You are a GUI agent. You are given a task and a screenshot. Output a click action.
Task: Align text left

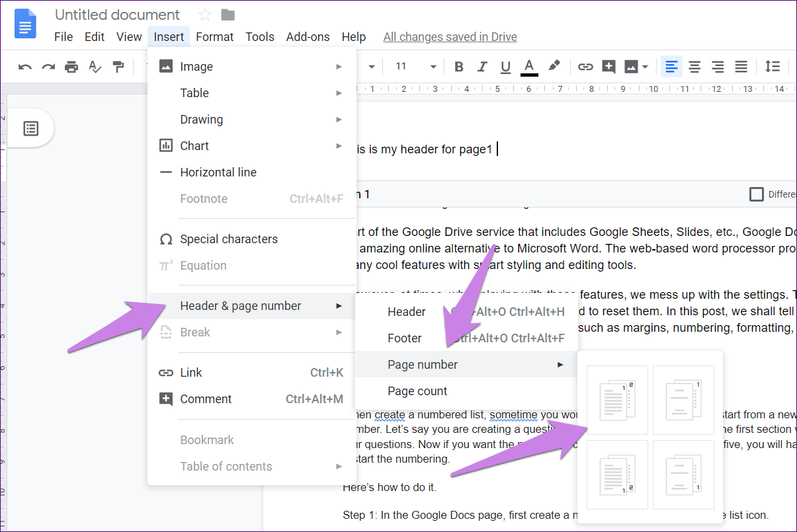[671, 66]
